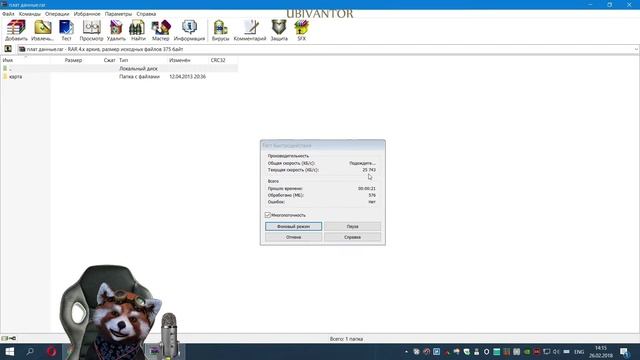The height and width of the screenshot is (360, 640).
Task: Toggle the Многопоточность checkbox
Action: [x=268, y=215]
